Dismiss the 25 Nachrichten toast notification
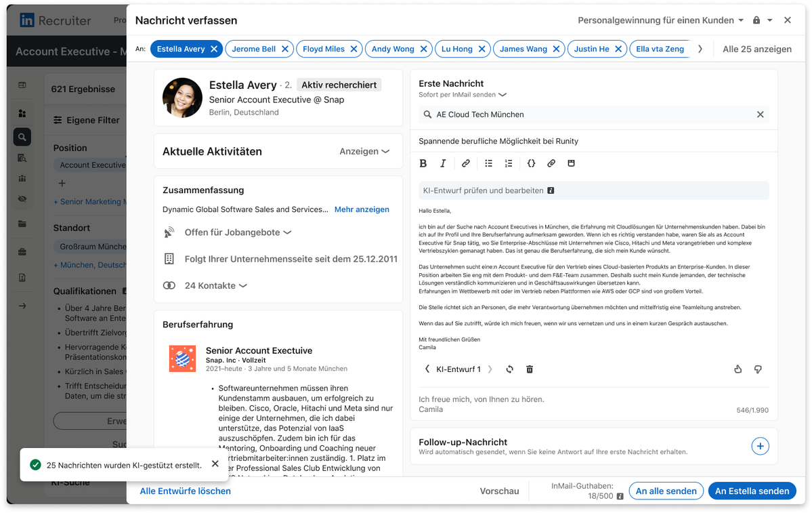812x513 pixels. (x=215, y=464)
